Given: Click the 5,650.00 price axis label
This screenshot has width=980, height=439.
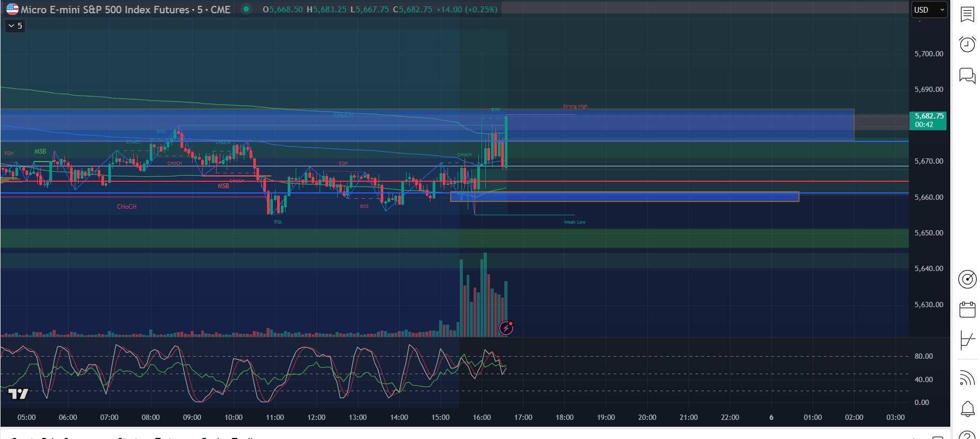Looking at the screenshot, I should [929, 233].
